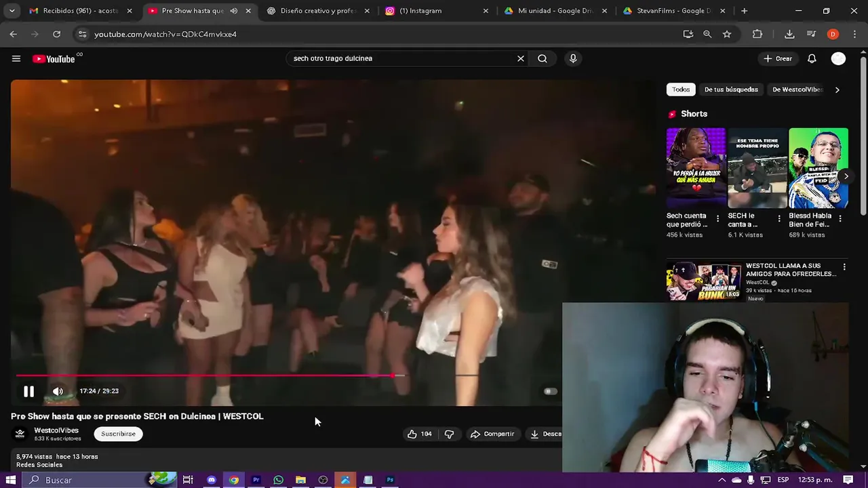Screen dimensions: 868x488
Task: Clear the search text with the X icon
Action: coord(521,58)
